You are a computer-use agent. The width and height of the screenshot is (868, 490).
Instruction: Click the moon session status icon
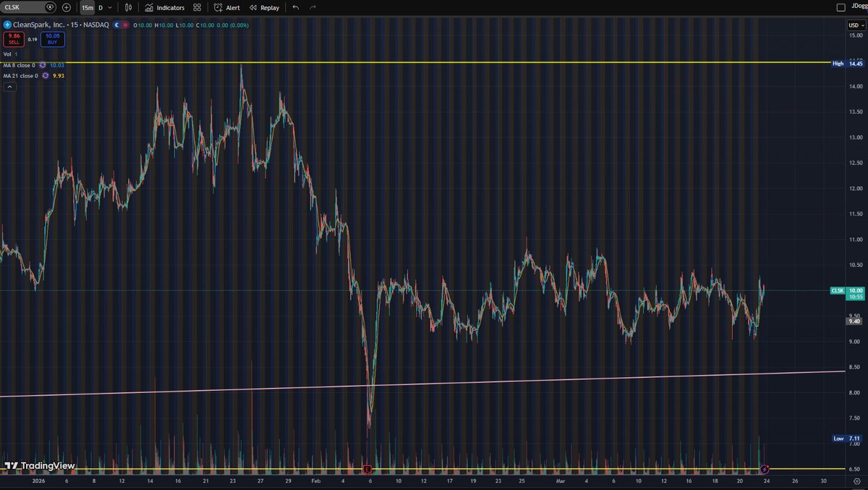pyautogui.click(x=116, y=25)
